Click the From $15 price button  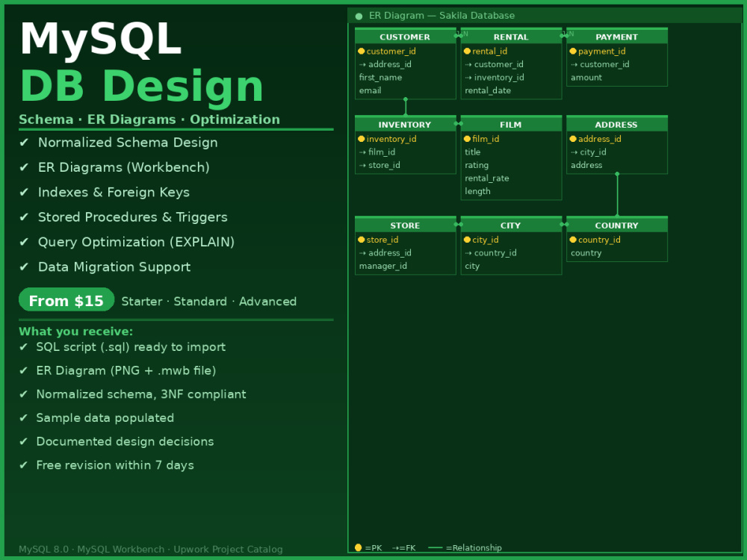point(66,300)
